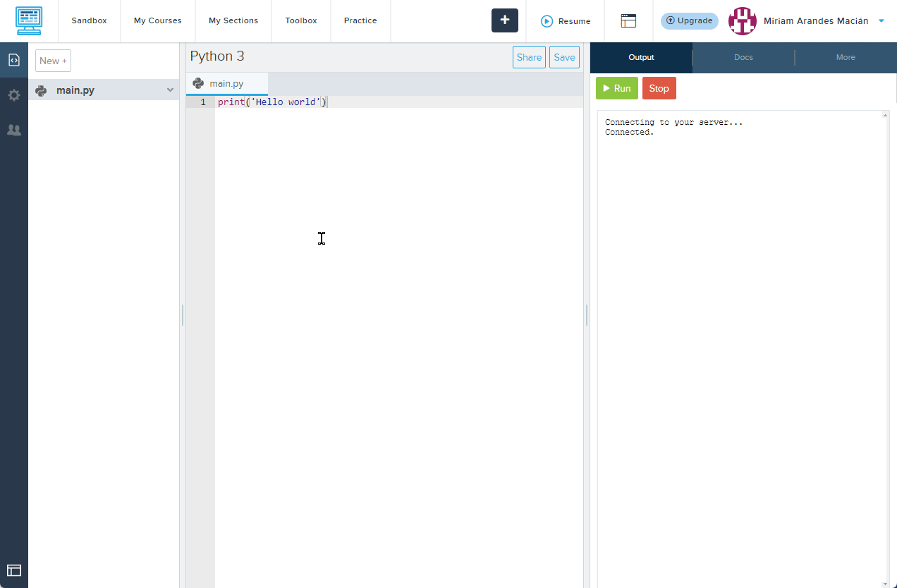The height and width of the screenshot is (588, 897).
Task: Go to My Courses
Action: point(158,21)
